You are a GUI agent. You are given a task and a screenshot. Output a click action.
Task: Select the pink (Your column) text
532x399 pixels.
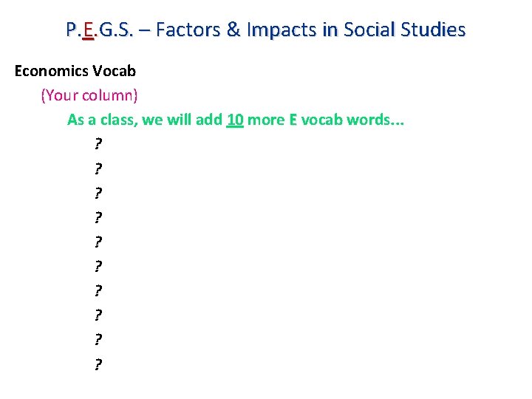tap(89, 95)
